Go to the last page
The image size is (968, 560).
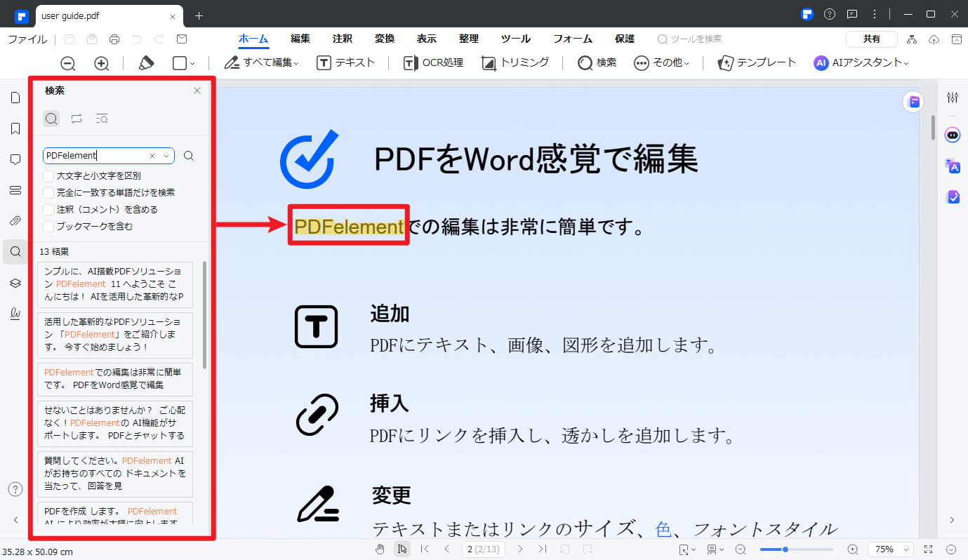click(543, 549)
